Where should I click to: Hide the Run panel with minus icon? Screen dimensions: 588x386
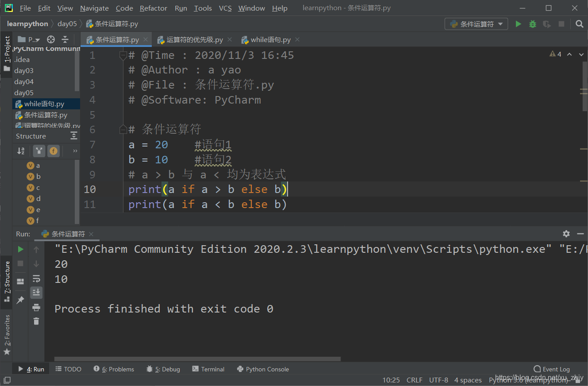pos(580,234)
